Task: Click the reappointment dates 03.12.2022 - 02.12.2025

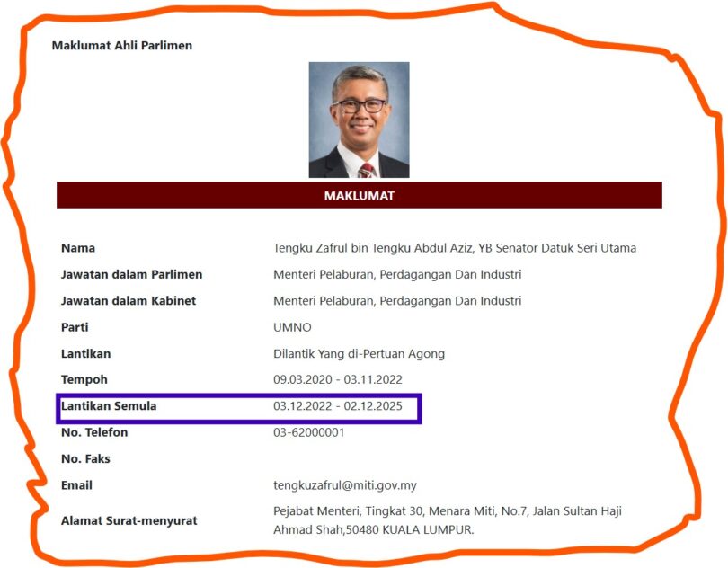Action: coord(345,406)
